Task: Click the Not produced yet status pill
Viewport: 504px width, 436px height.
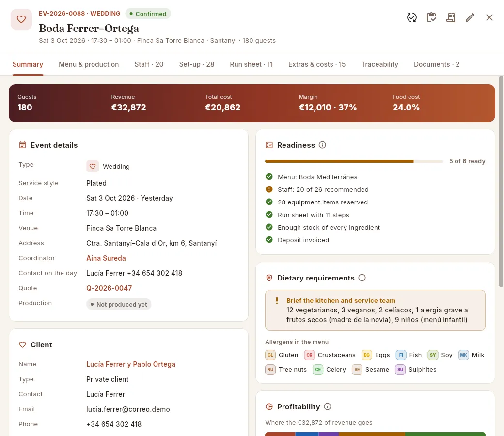Action: coord(119,304)
